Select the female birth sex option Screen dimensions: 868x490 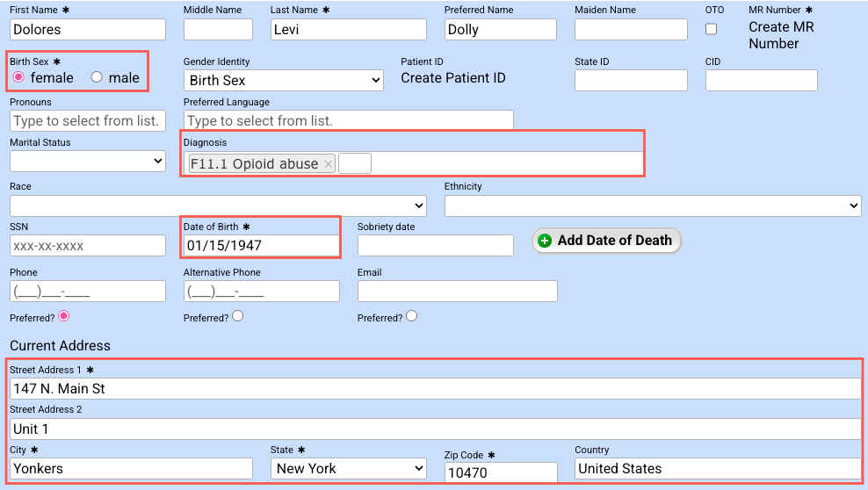[x=18, y=77]
